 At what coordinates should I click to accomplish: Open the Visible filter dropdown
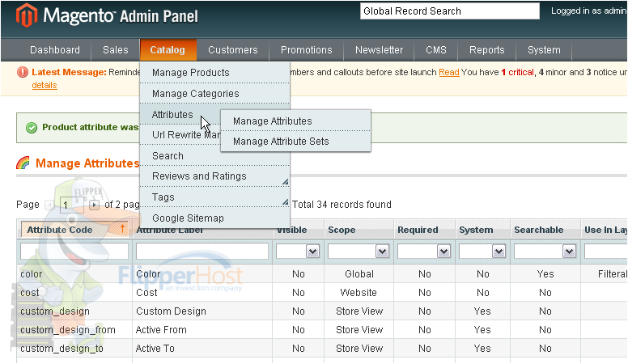click(312, 252)
